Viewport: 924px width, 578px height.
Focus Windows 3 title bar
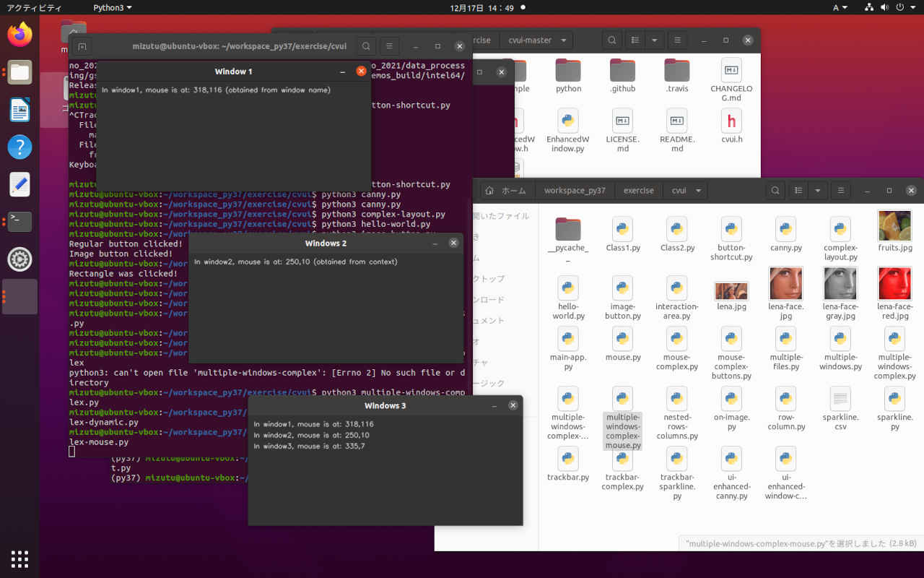click(385, 405)
